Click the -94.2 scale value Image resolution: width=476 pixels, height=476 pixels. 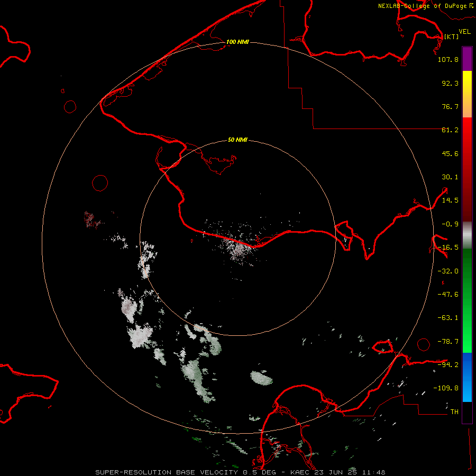coord(448,365)
